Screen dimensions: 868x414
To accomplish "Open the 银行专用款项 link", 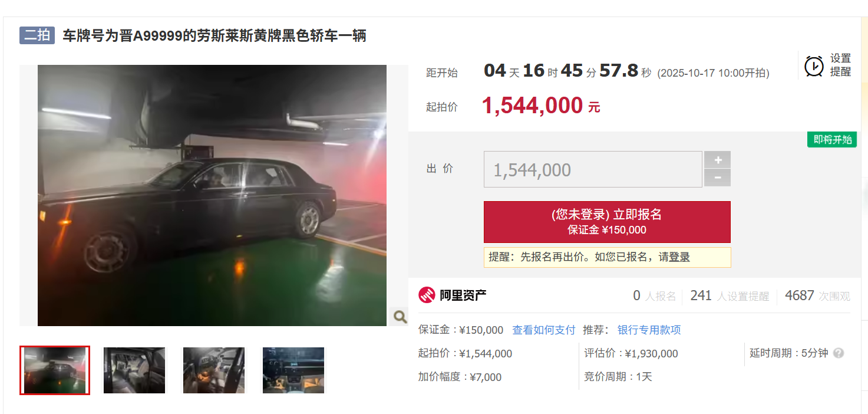I will coord(649,330).
